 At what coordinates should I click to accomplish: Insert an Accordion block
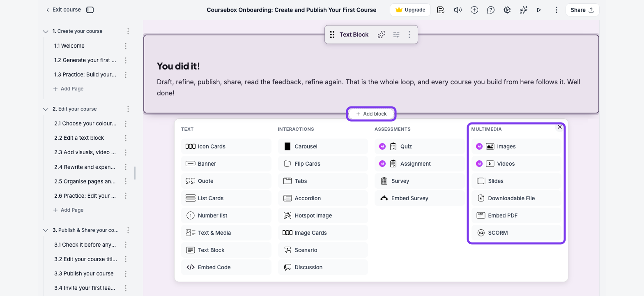tap(323, 198)
